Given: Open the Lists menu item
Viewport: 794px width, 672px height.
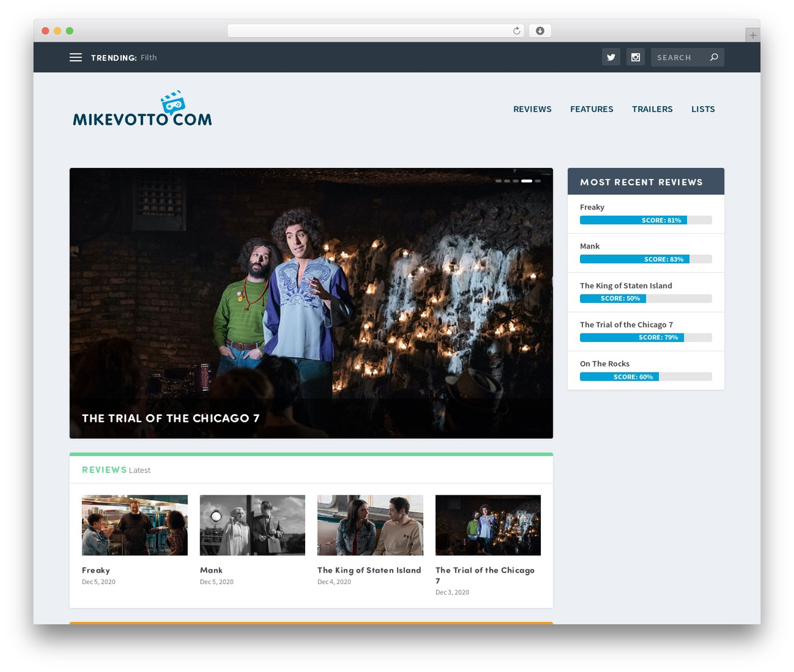Looking at the screenshot, I should pyautogui.click(x=703, y=109).
